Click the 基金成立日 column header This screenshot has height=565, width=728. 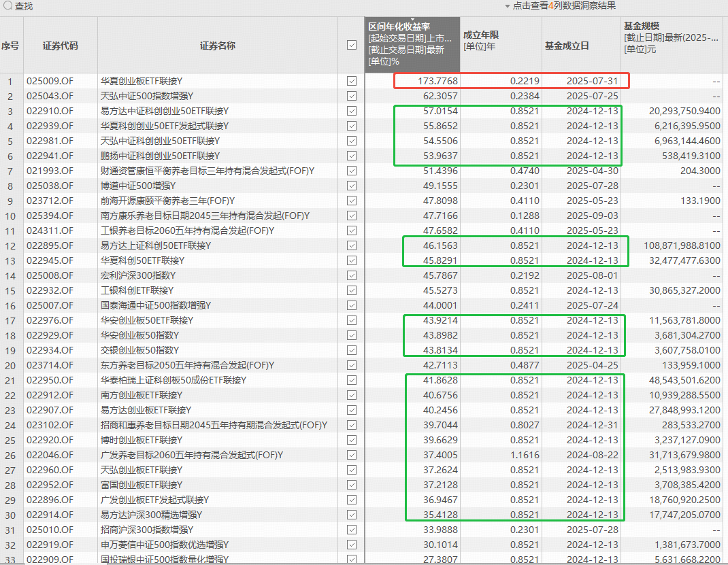click(567, 46)
